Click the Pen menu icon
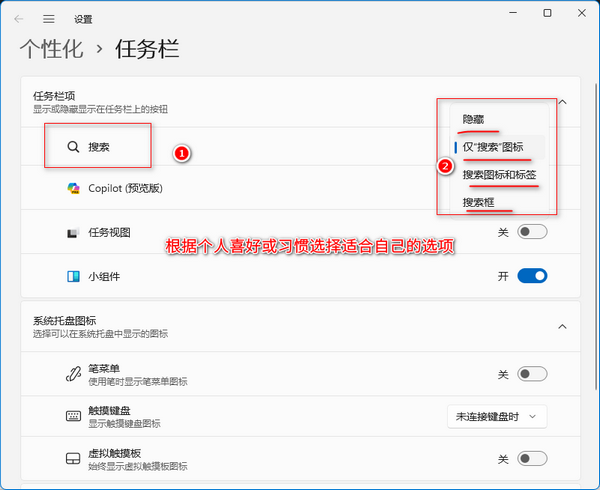 (73, 374)
